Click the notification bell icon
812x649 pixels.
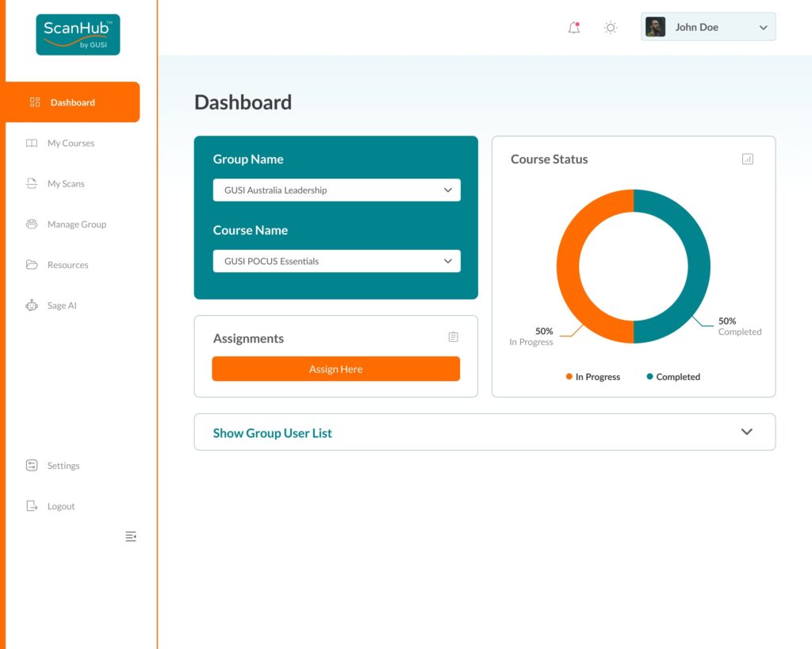coord(573,28)
